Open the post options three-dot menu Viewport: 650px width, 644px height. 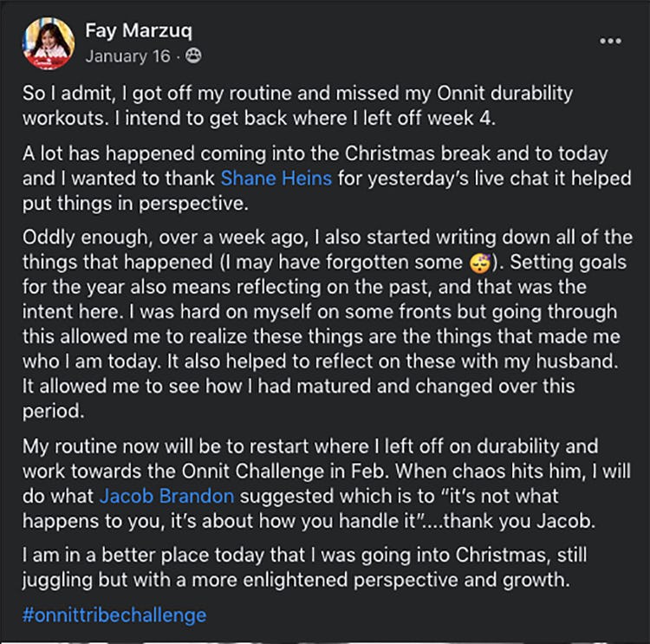pos(610,41)
